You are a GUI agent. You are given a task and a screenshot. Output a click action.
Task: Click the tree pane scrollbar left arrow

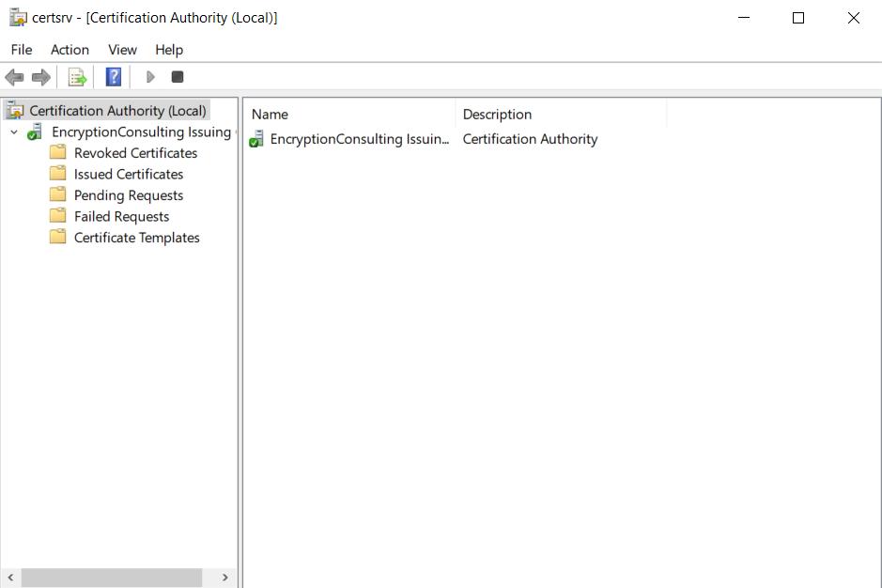[x=10, y=578]
